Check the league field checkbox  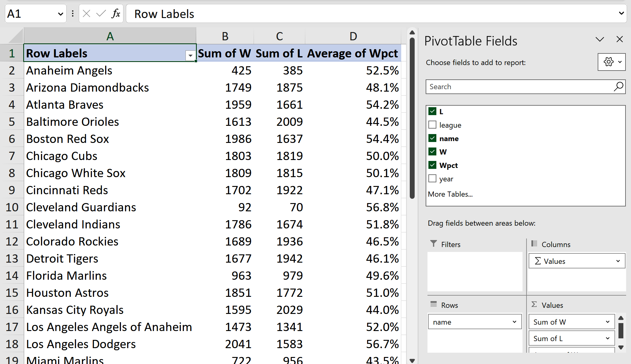pyautogui.click(x=432, y=125)
